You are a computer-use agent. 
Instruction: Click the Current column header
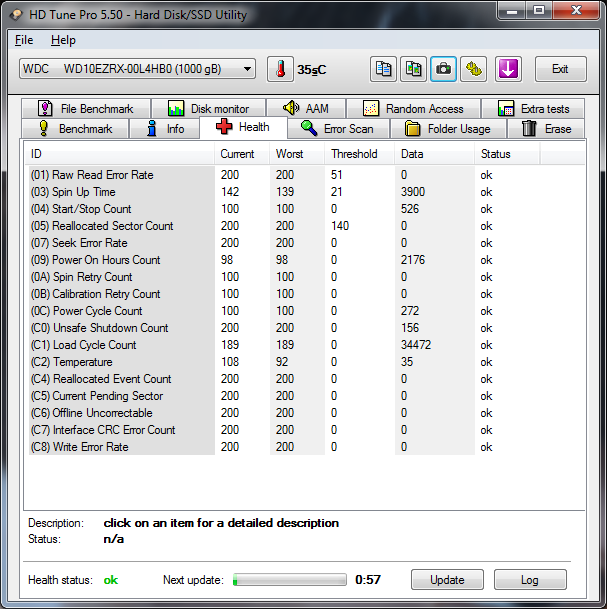point(242,154)
